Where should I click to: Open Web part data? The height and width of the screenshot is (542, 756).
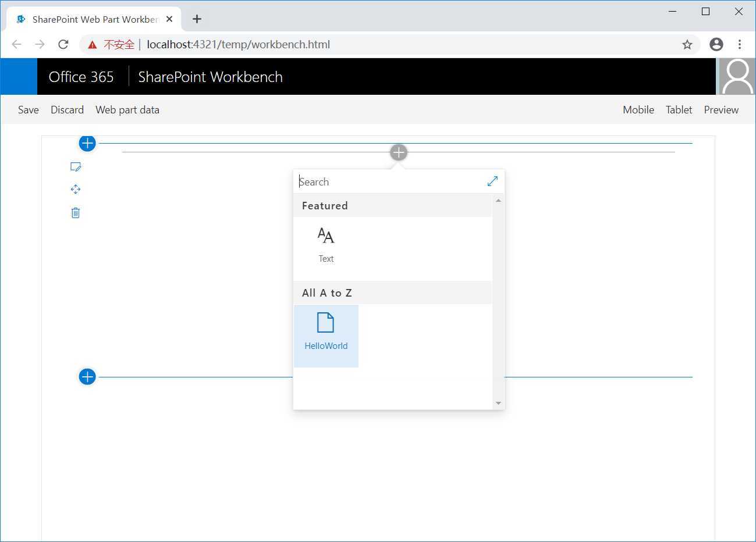(127, 110)
